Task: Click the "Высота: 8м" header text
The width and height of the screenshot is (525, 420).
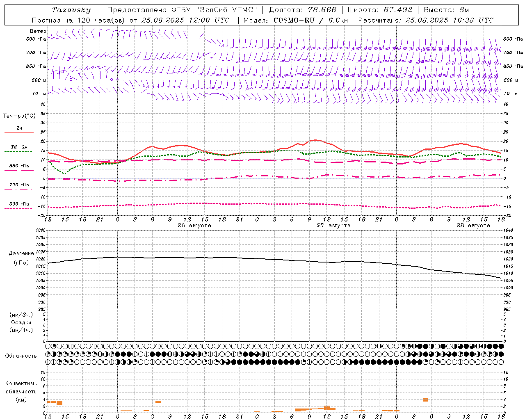Action: tap(446, 10)
